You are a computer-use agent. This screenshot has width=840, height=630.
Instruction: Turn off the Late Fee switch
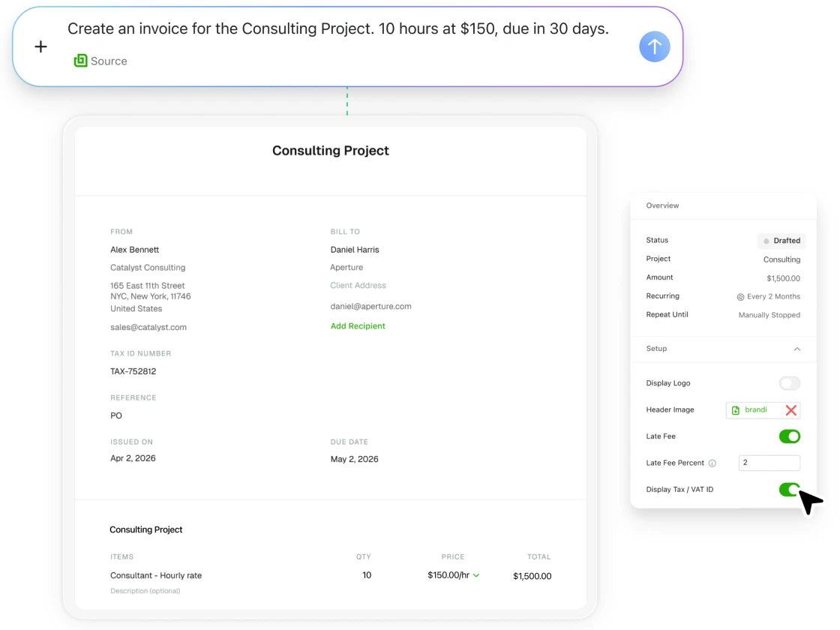point(789,436)
